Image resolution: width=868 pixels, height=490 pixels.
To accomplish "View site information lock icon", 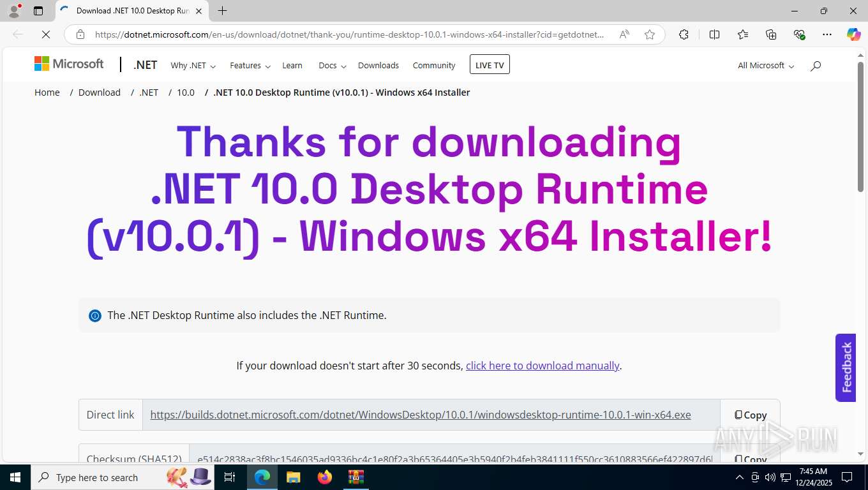I will tap(80, 34).
